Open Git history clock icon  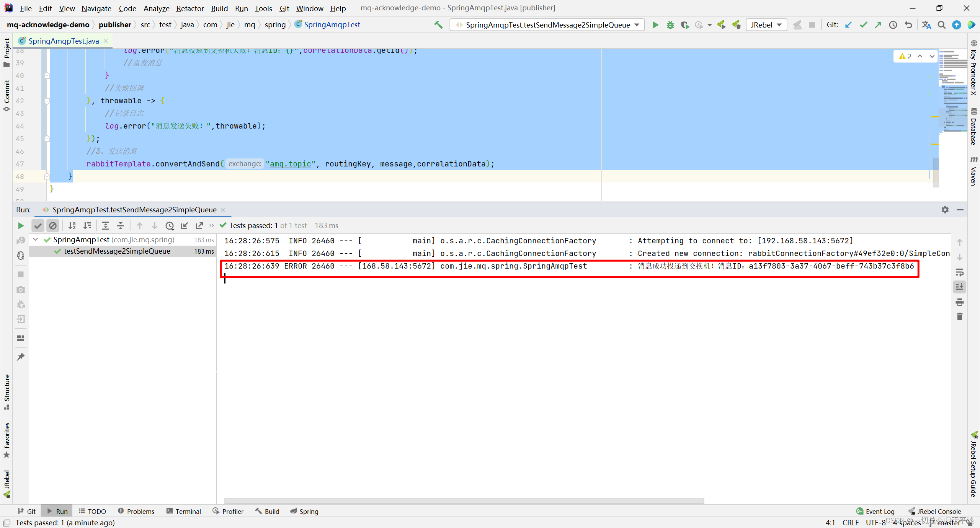click(x=893, y=25)
